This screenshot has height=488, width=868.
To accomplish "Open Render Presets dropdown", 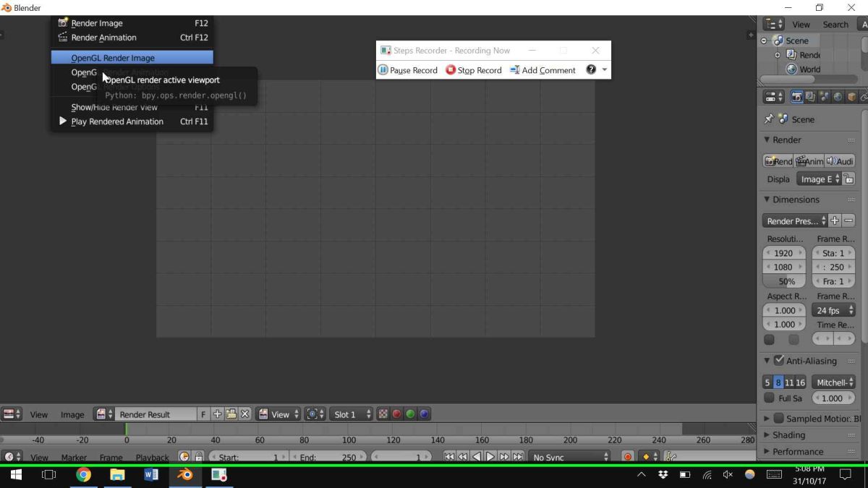I will pyautogui.click(x=794, y=221).
